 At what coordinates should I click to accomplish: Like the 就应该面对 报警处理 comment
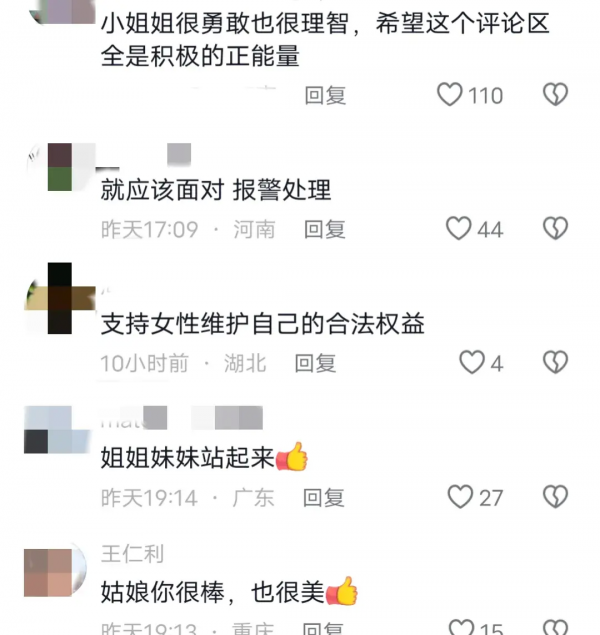(458, 228)
